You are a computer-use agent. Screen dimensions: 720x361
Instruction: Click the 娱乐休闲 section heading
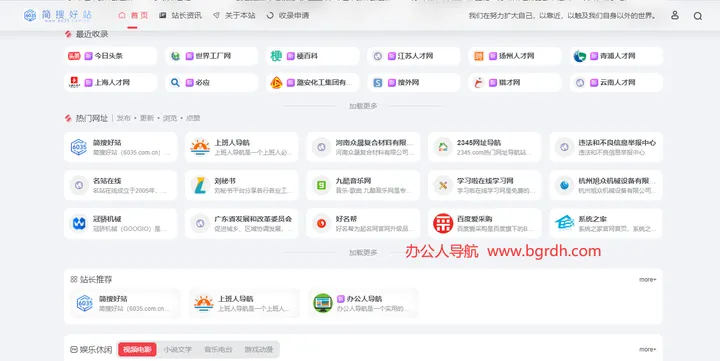[96, 350]
